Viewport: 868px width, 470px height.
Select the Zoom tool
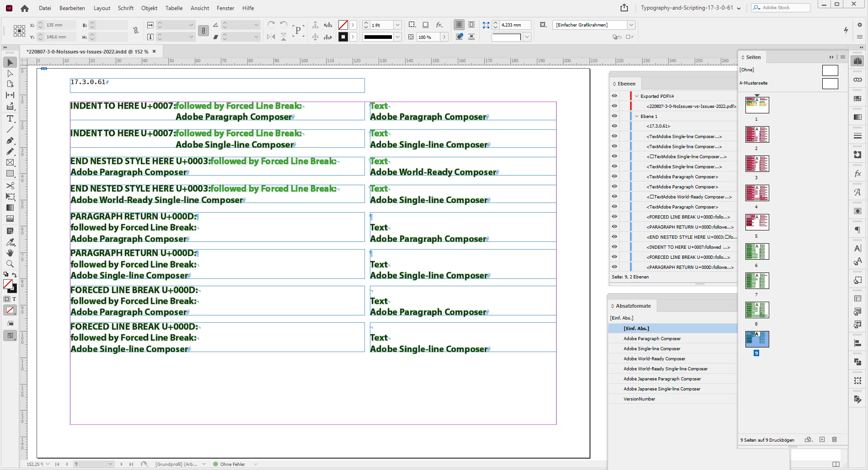click(10, 264)
